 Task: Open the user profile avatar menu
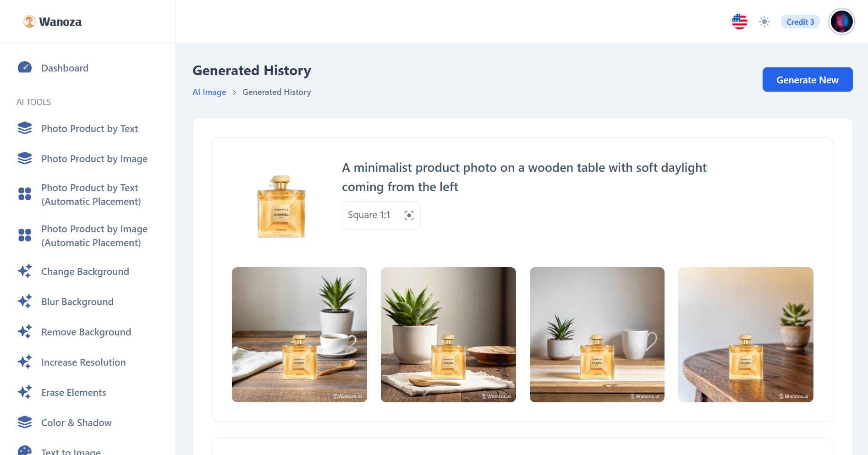click(841, 22)
